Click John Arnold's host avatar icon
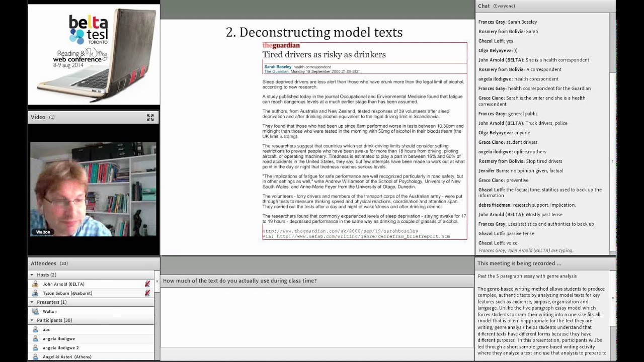Image resolution: width=644 pixels, height=362 pixels. click(35, 284)
